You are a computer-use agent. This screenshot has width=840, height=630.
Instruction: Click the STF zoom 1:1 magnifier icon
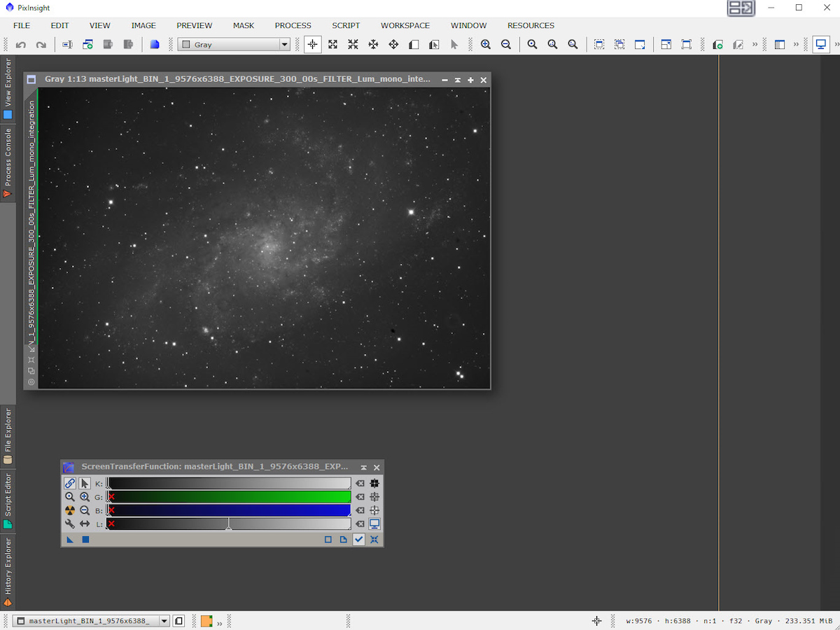click(70, 496)
